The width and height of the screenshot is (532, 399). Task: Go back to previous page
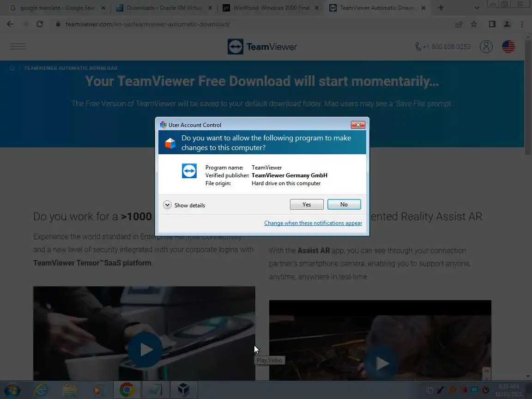click(10, 24)
